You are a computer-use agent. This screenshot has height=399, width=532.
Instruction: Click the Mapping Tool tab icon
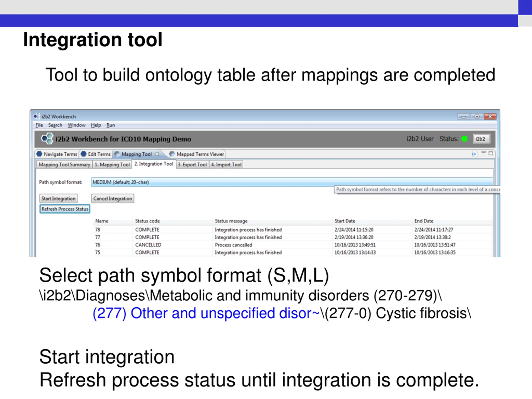click(117, 154)
